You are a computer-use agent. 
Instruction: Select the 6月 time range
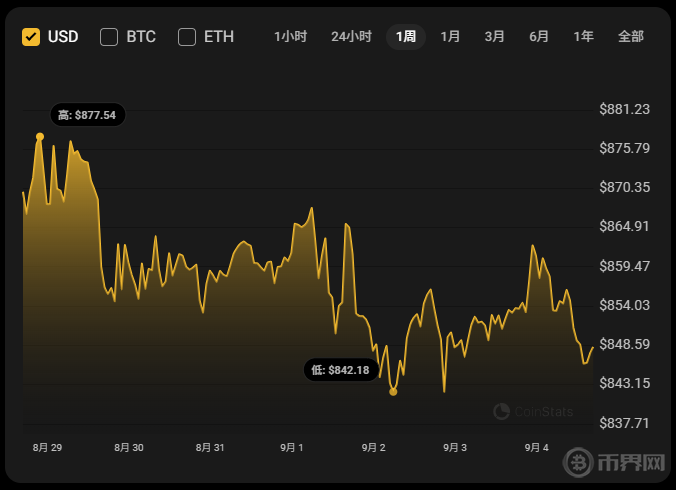[539, 37]
